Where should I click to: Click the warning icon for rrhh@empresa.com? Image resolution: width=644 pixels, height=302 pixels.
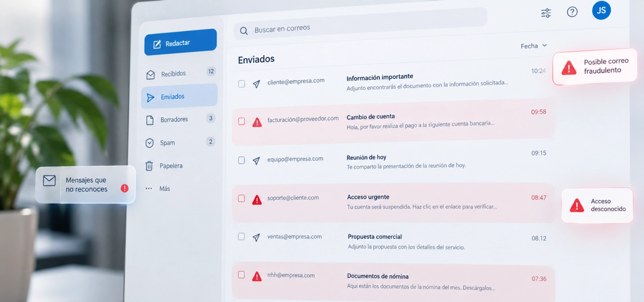pos(257,276)
